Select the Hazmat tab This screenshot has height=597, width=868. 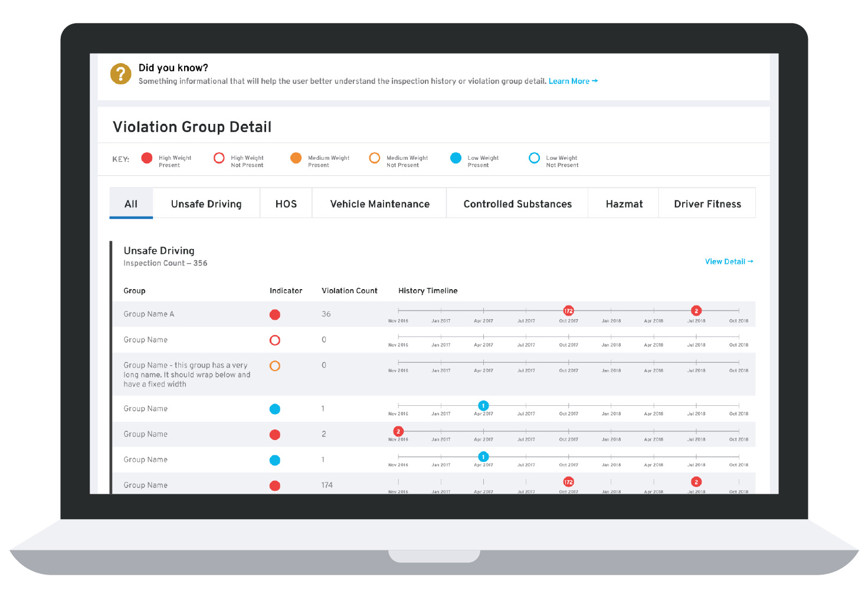pyautogui.click(x=624, y=204)
